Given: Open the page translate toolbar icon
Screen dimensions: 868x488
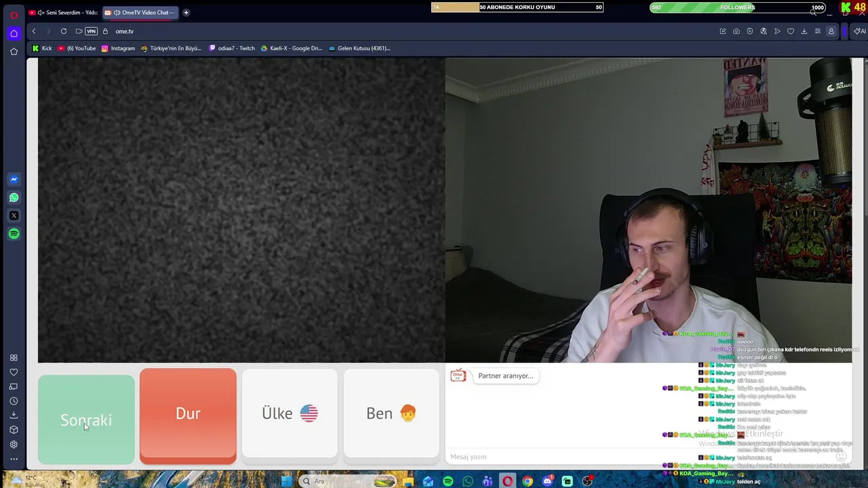Looking at the screenshot, I should (764, 31).
